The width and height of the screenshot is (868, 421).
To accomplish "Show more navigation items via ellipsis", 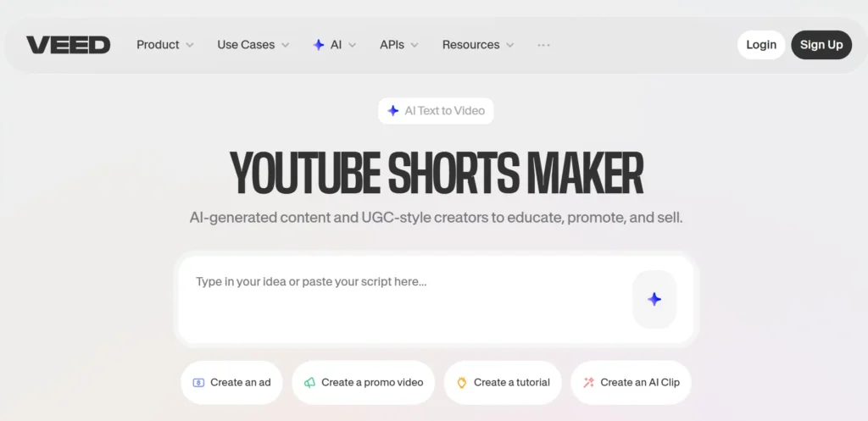I will pyautogui.click(x=543, y=45).
